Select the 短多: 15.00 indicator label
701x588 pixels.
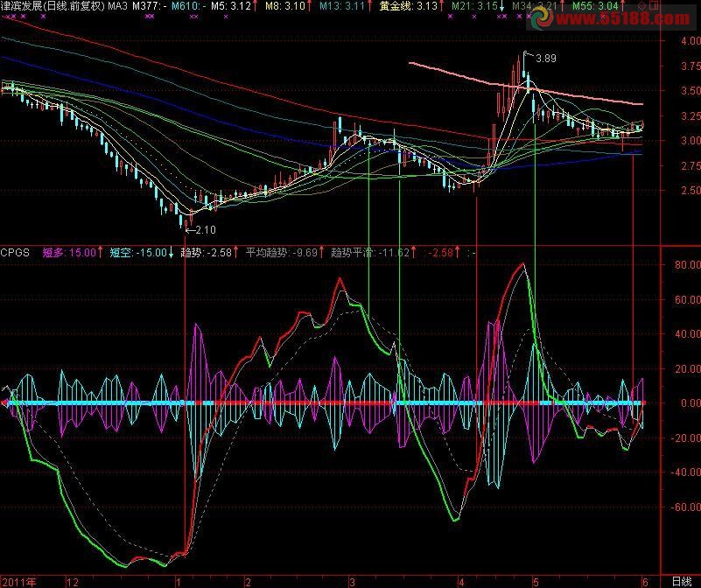[x=70, y=252]
